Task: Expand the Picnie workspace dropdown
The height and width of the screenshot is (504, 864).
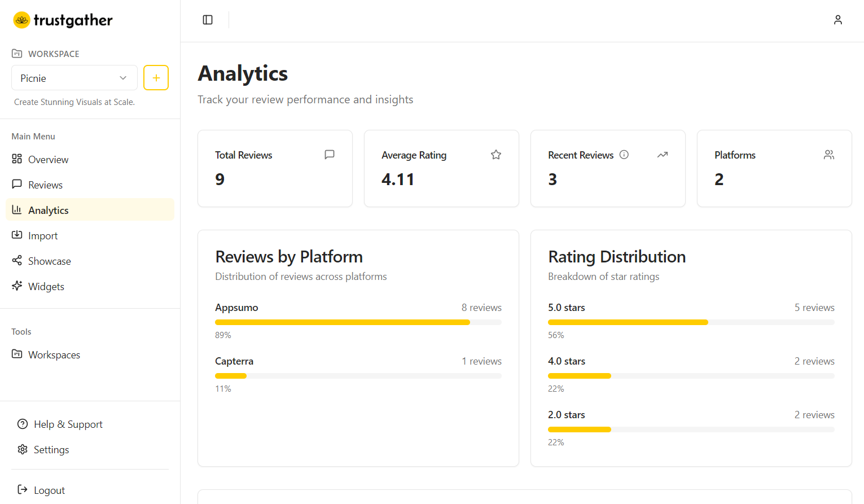Action: coord(74,78)
